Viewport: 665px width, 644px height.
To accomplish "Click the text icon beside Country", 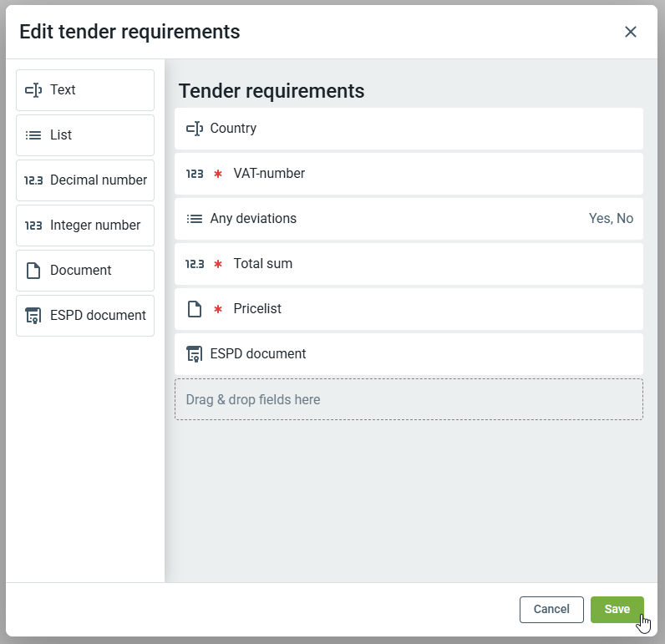I will [x=194, y=129].
